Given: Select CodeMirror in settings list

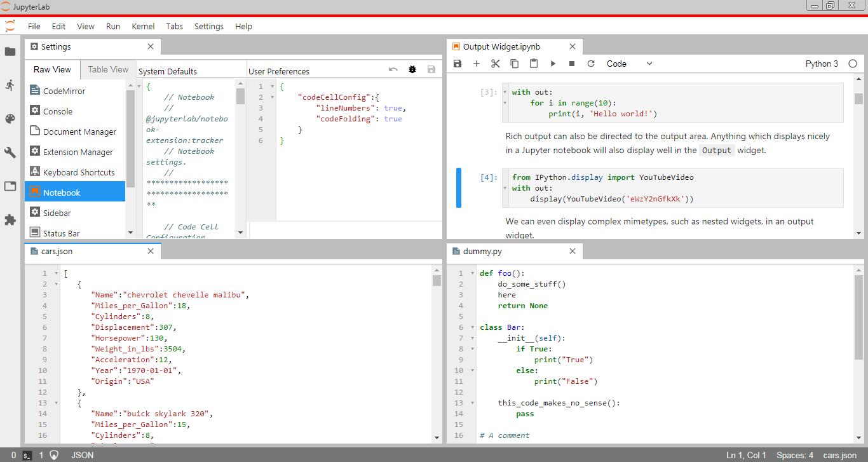Looking at the screenshot, I should [75, 91].
